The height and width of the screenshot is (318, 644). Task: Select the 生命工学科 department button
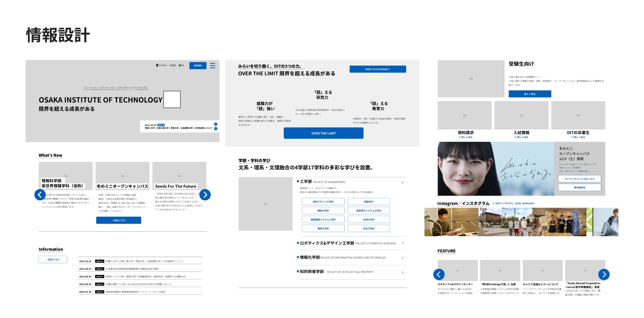[368, 228]
